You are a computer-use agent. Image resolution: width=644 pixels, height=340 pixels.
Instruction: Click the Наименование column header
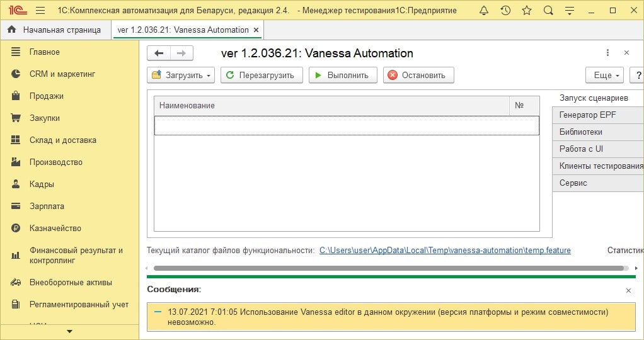coord(332,106)
